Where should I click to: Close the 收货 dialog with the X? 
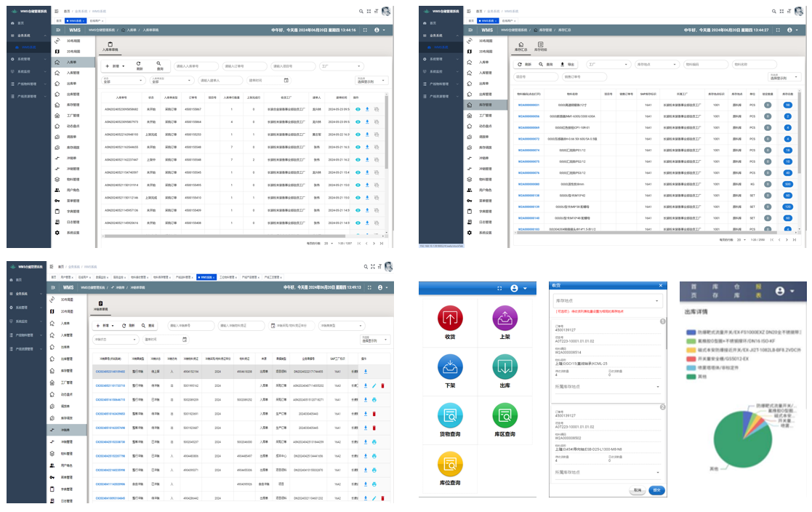[x=660, y=285]
